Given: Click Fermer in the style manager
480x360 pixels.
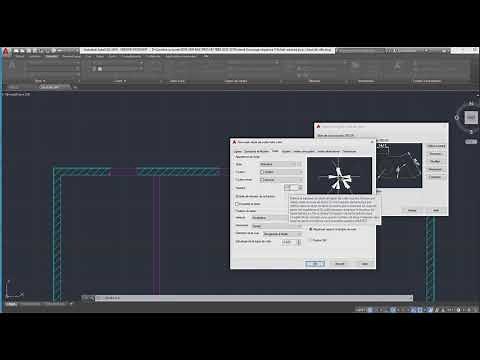Looking at the screenshot, I should (x=412, y=210).
